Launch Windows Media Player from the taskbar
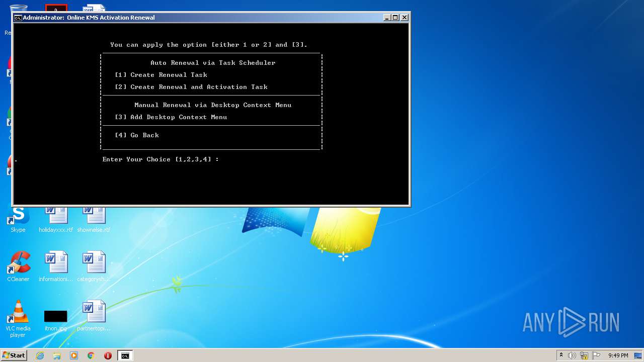 [x=74, y=355]
